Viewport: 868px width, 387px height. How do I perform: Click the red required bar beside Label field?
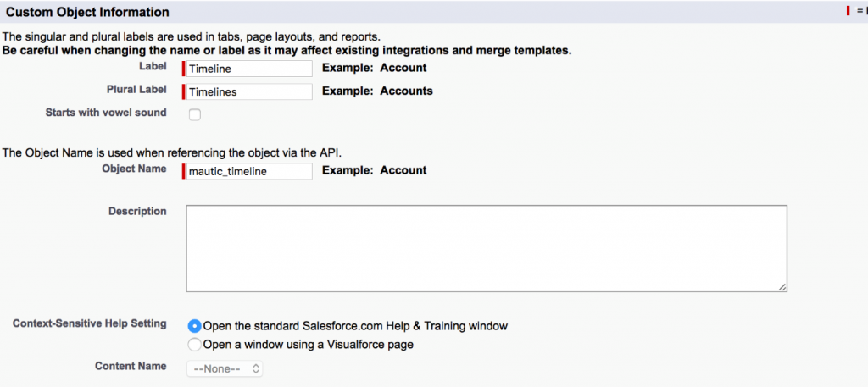click(183, 69)
